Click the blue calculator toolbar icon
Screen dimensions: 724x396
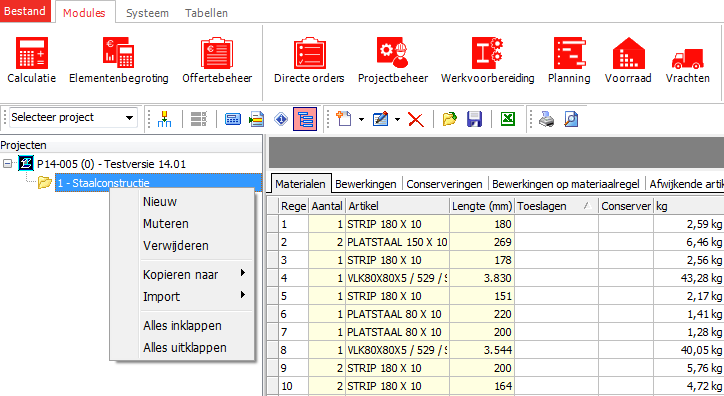tap(233, 119)
